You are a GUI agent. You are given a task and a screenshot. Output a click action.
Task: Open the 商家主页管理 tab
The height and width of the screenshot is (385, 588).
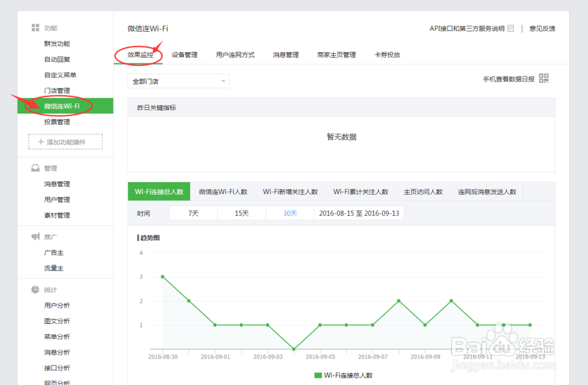[336, 55]
